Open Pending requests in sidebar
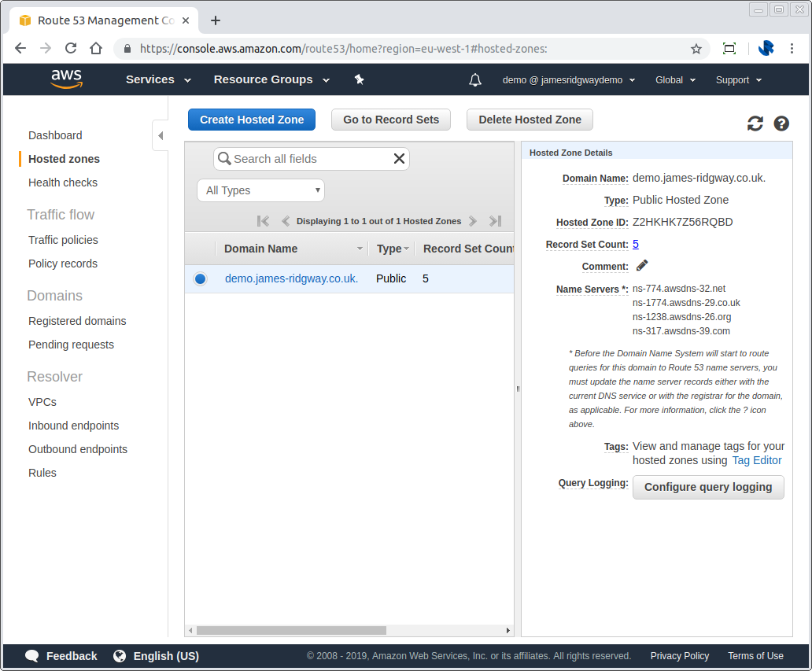812x671 pixels. (x=71, y=345)
